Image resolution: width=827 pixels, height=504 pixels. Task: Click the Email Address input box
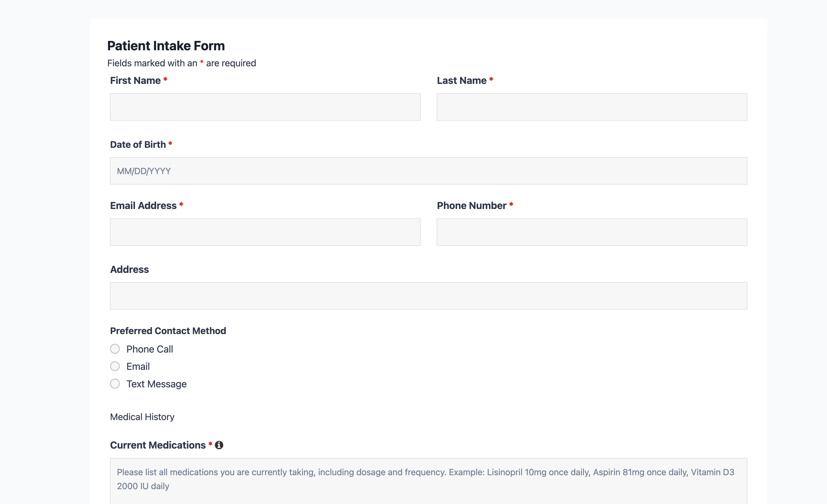click(x=265, y=232)
